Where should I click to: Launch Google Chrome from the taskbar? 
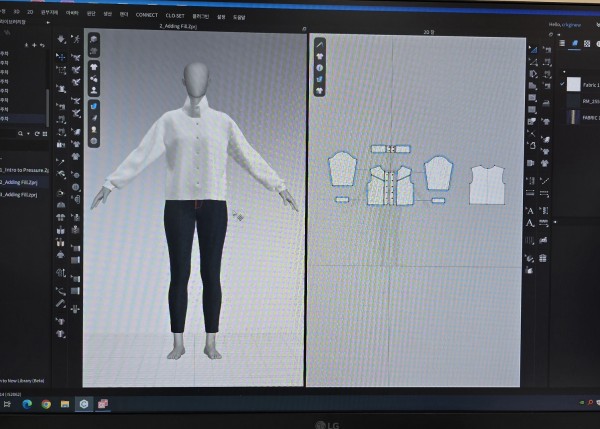47,403
